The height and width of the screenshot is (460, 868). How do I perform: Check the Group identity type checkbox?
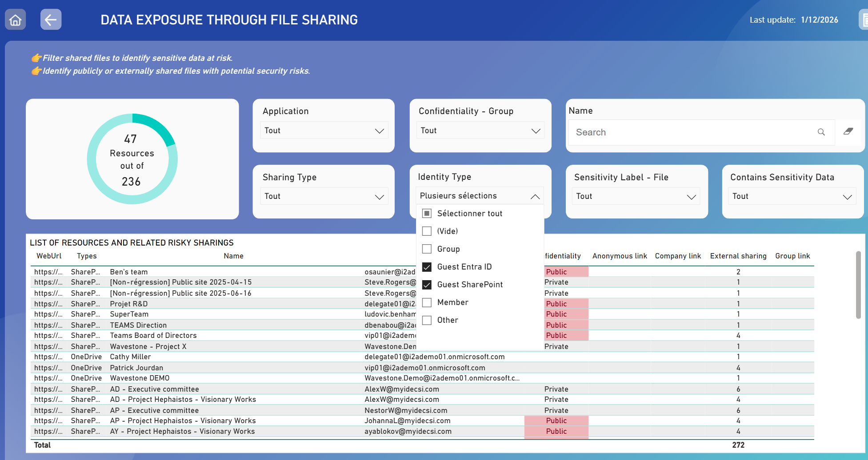427,249
